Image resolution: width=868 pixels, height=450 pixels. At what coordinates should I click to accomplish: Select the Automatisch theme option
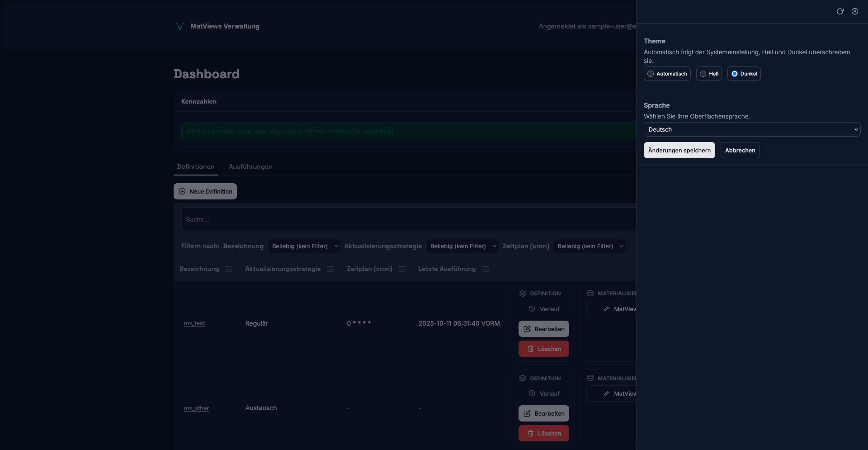click(x=667, y=74)
